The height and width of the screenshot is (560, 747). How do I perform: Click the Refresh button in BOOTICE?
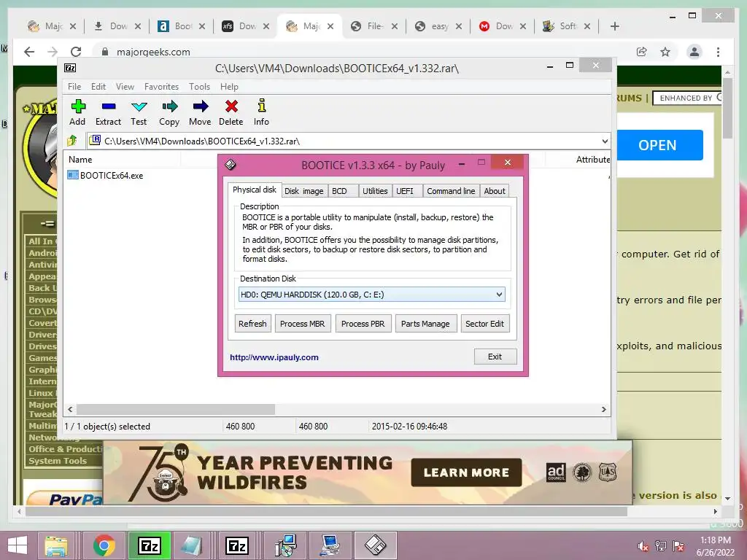pos(252,323)
